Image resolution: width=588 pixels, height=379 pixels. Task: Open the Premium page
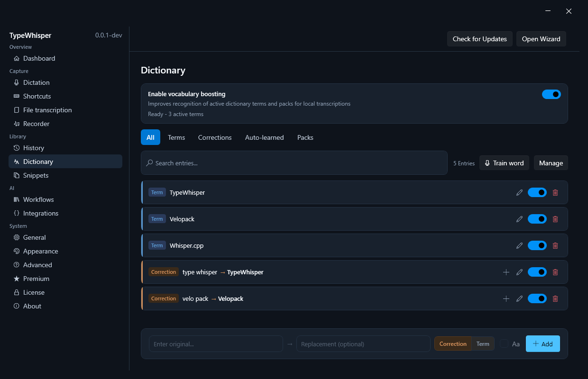click(x=65, y=279)
